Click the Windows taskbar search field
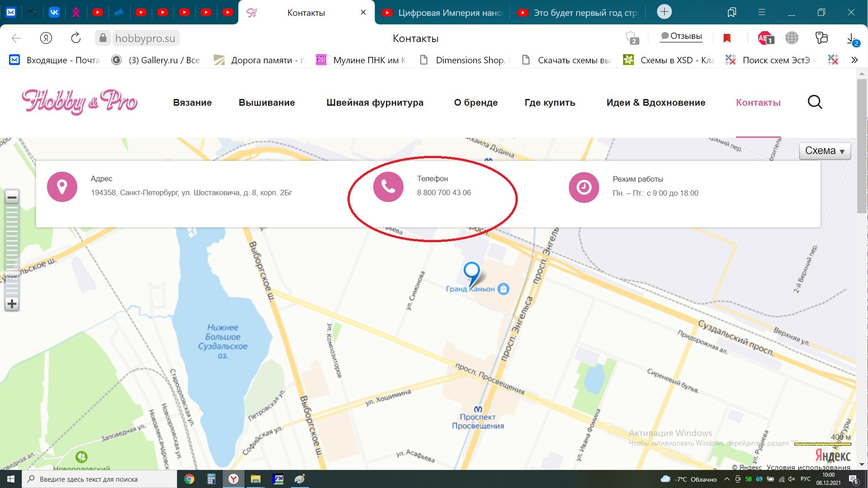Screen dimensions: 868x488 pos(99,479)
